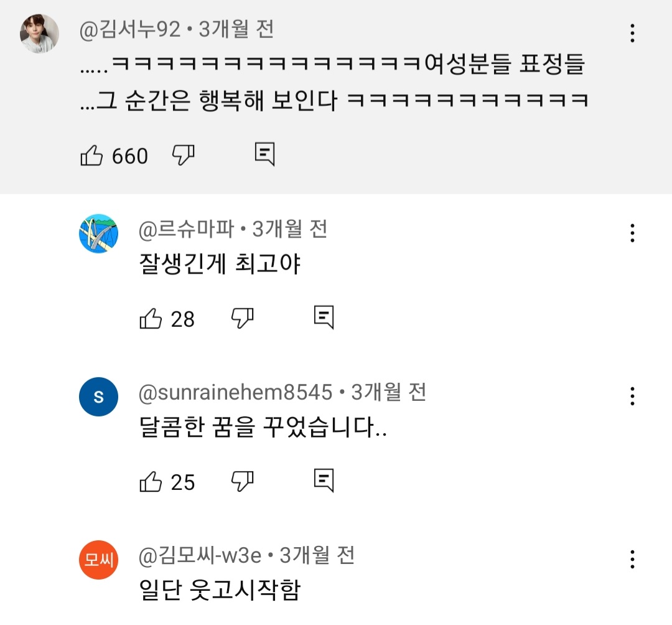Viewport: 672px width, 625px height.
Task: Reply to @르슈마파's comment
Action: tap(324, 317)
